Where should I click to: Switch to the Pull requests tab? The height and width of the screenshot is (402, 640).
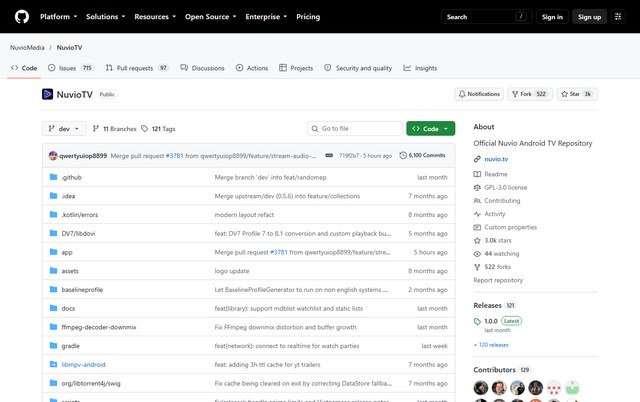[137, 68]
